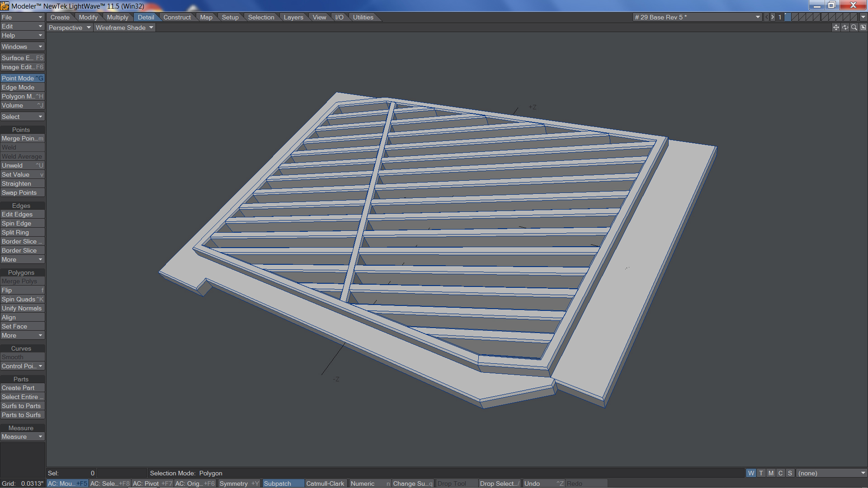Screen dimensions: 868x488
Task: Go to next layer bank arrow
Action: pyautogui.click(x=773, y=17)
